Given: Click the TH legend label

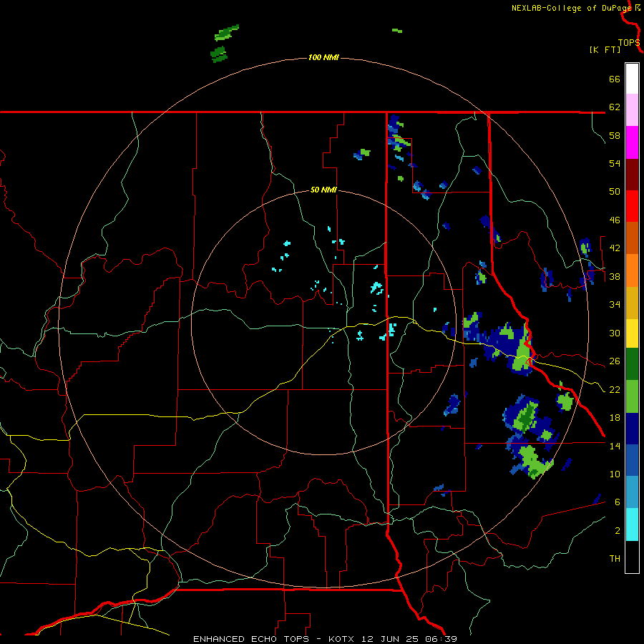Looking at the screenshot, I should pyautogui.click(x=615, y=559).
